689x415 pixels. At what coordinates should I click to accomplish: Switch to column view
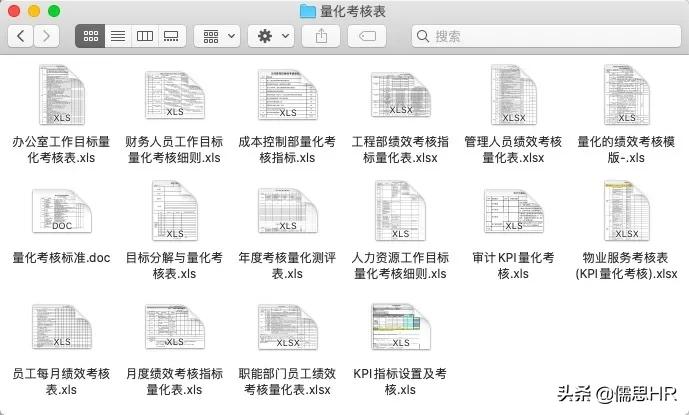145,36
